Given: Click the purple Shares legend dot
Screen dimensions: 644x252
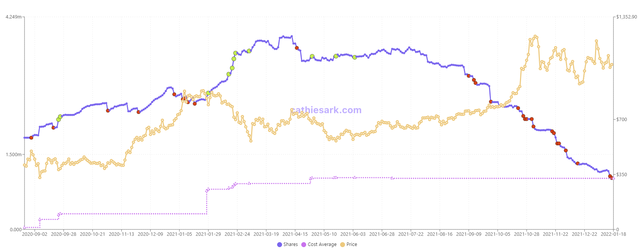Looking at the screenshot, I should point(279,244).
